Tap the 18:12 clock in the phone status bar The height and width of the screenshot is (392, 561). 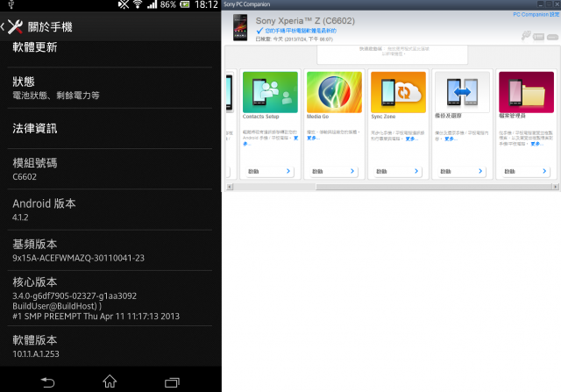[206, 4]
